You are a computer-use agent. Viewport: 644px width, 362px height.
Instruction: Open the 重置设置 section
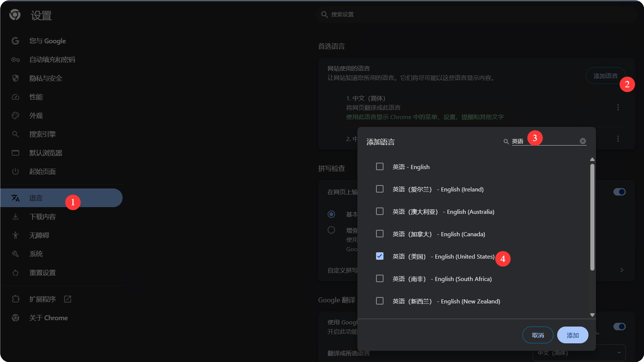coord(61,273)
